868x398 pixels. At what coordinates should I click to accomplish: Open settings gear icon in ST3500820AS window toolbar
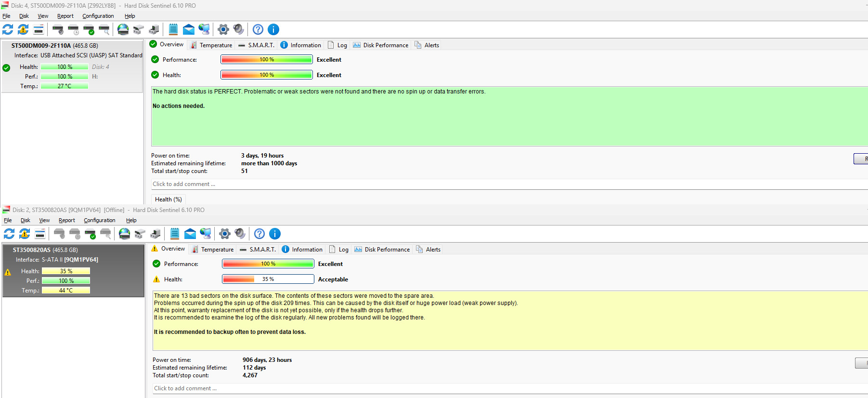point(224,234)
